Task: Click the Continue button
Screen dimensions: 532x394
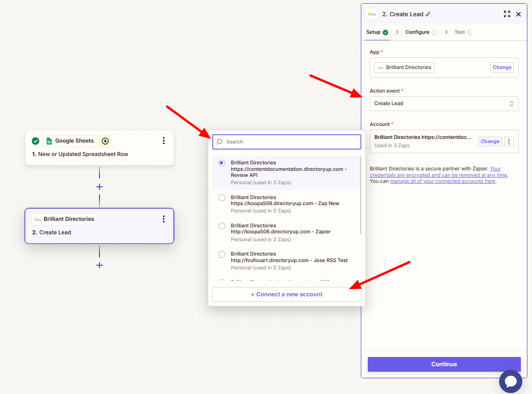Action: point(444,364)
